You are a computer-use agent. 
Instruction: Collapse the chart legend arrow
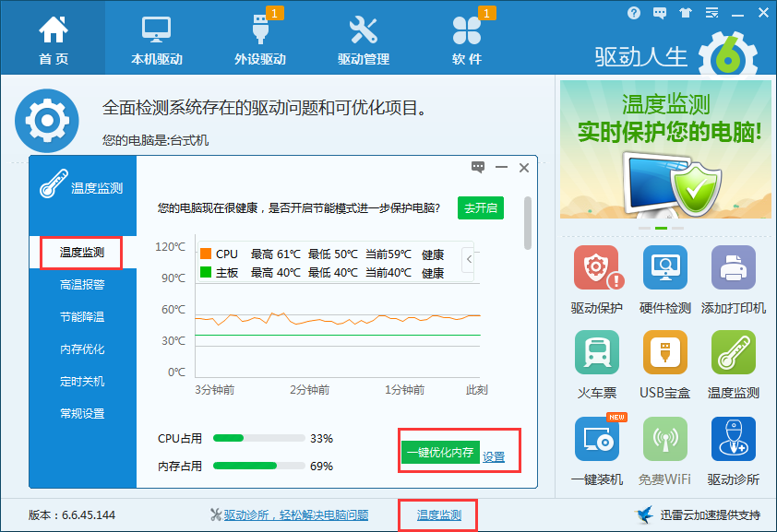point(469,259)
